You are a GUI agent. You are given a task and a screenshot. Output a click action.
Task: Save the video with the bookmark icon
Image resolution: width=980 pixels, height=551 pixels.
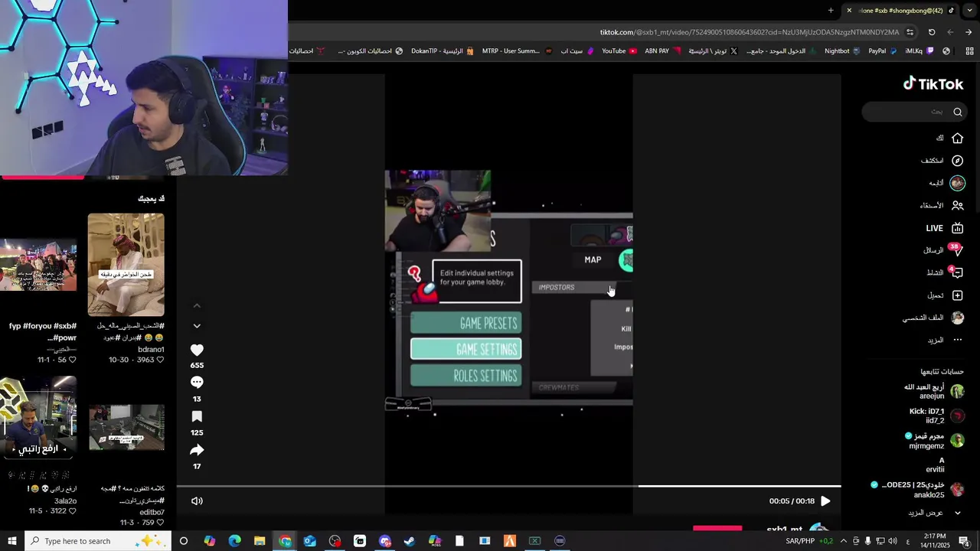pos(197,416)
